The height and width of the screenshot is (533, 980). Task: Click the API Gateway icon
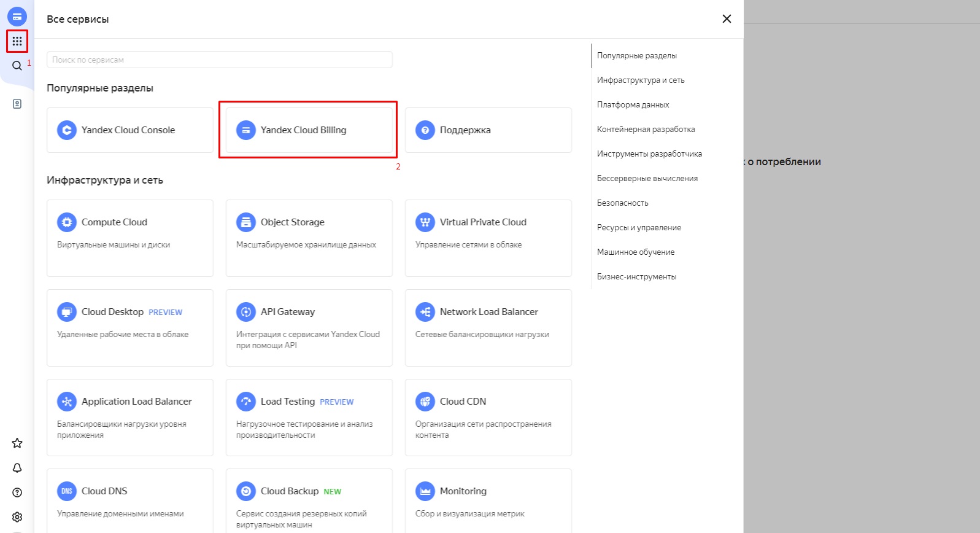coord(246,312)
